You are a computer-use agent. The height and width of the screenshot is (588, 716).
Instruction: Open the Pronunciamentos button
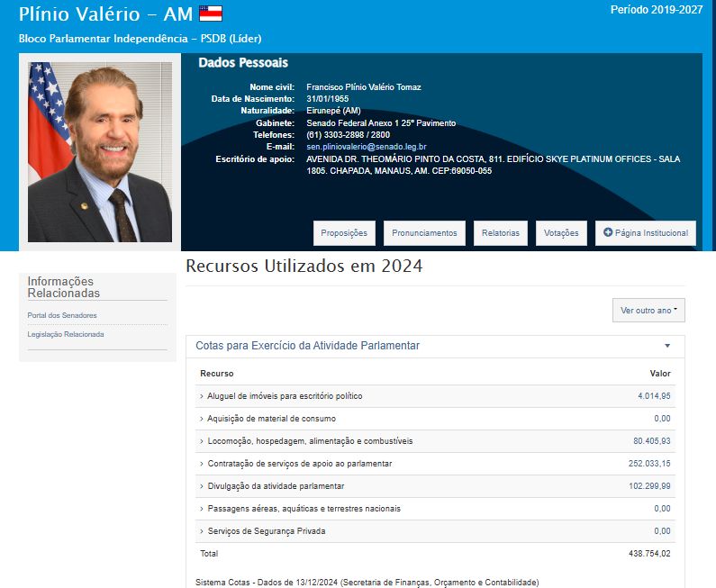click(x=424, y=233)
